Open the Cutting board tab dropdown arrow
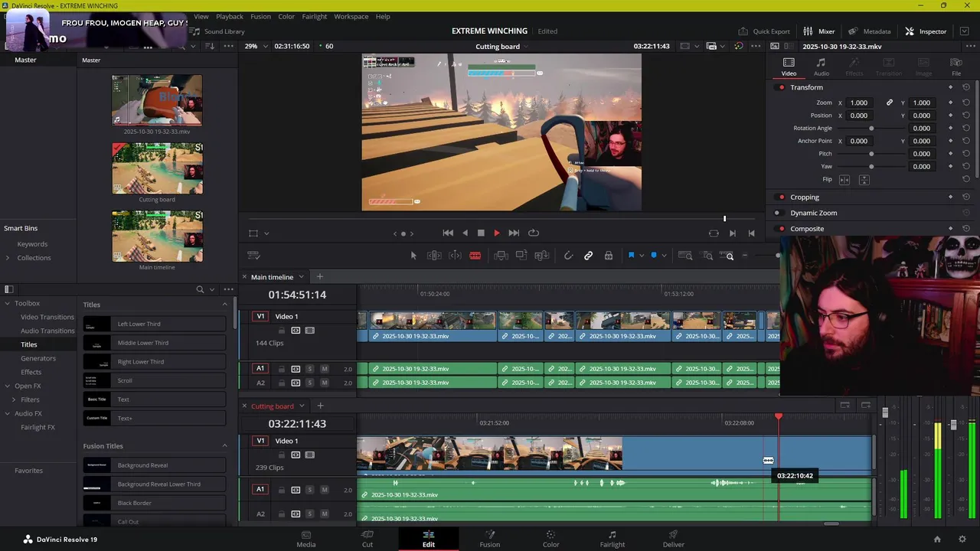The height and width of the screenshot is (551, 980). 302,406
